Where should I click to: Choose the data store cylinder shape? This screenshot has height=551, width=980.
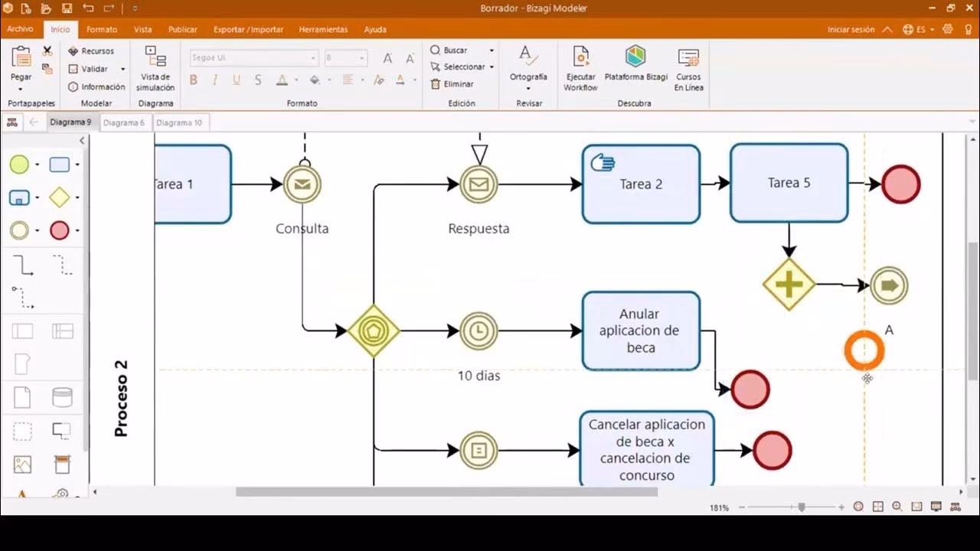[62, 397]
